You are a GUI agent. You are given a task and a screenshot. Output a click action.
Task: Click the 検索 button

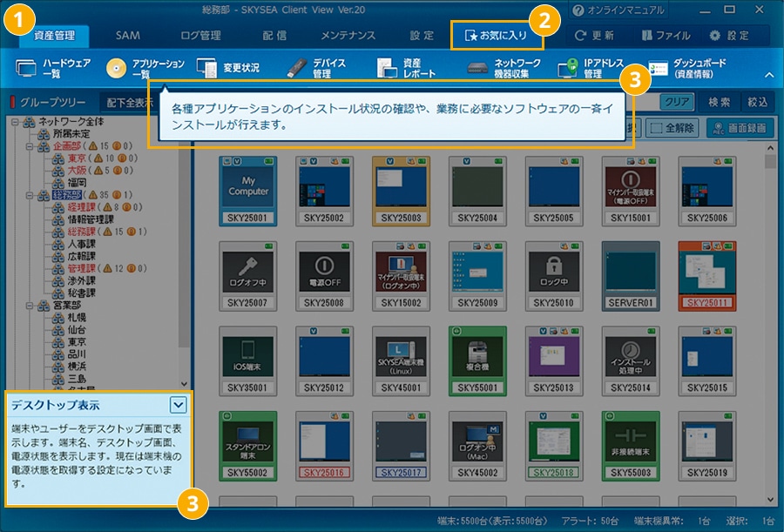719,102
